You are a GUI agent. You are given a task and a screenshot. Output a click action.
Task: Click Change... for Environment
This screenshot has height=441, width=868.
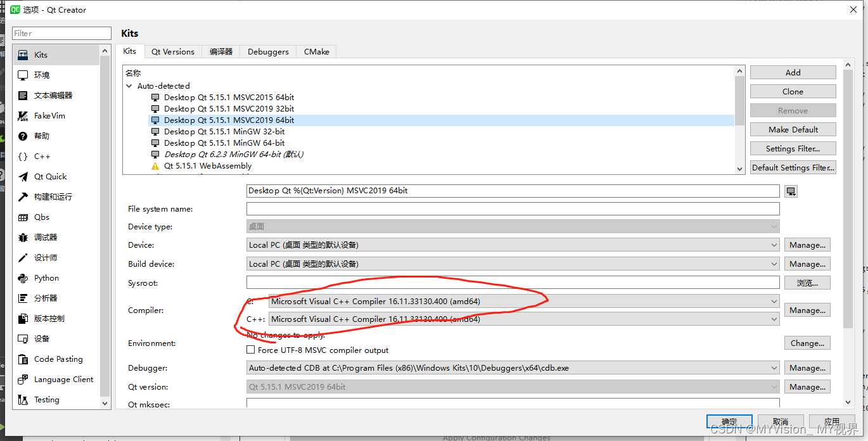[x=807, y=343]
